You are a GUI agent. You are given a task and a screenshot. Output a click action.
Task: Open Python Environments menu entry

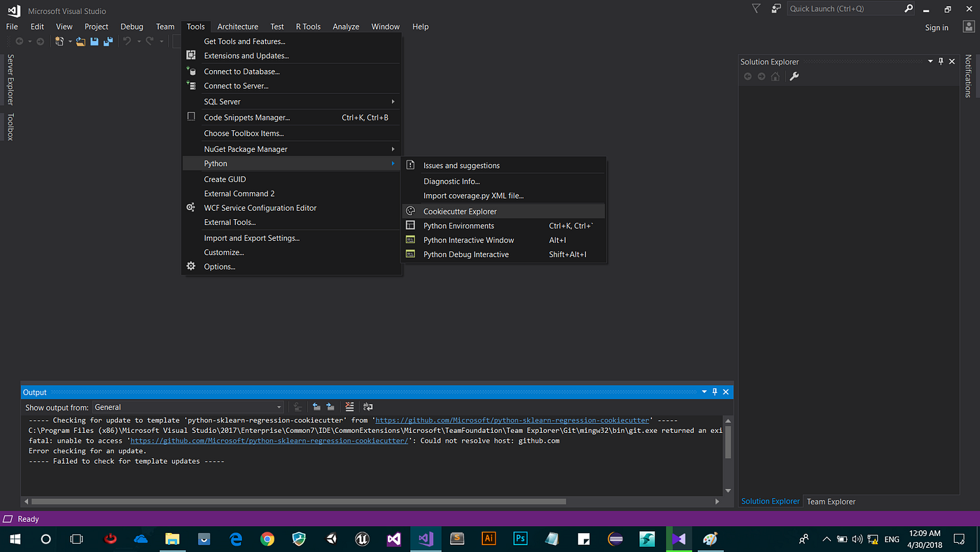coord(503,226)
